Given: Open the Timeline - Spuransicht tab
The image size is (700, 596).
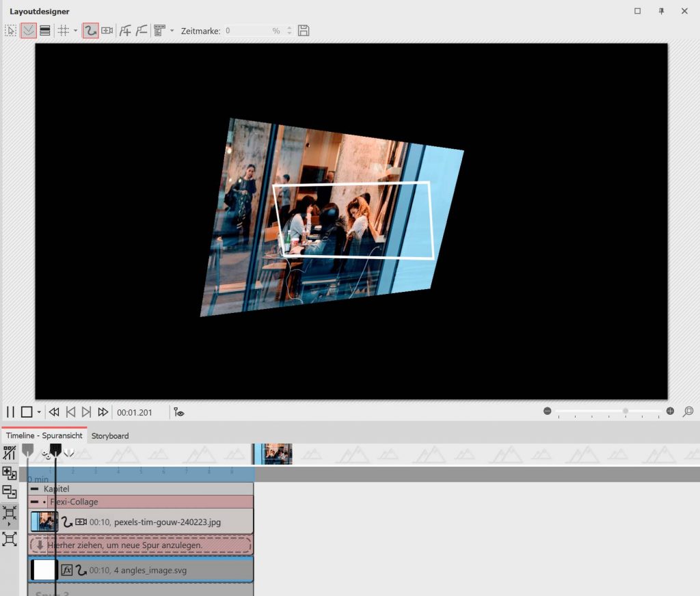Looking at the screenshot, I should point(44,435).
